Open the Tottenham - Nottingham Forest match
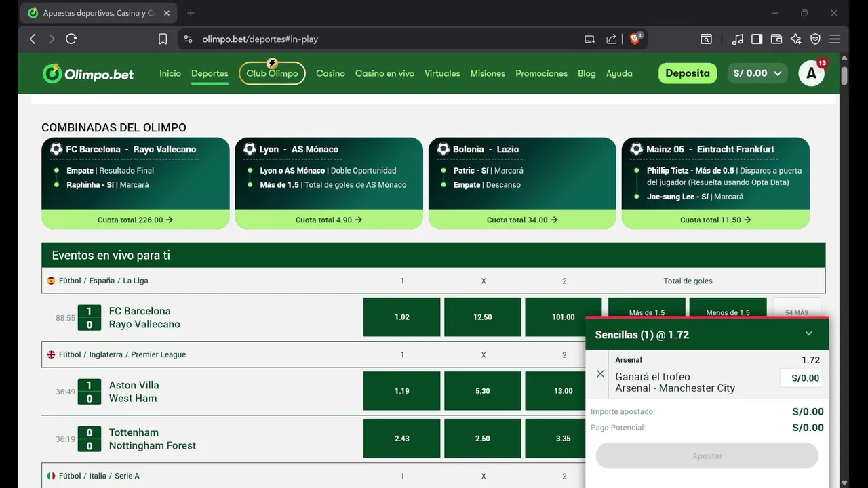The image size is (868, 488). tap(153, 439)
